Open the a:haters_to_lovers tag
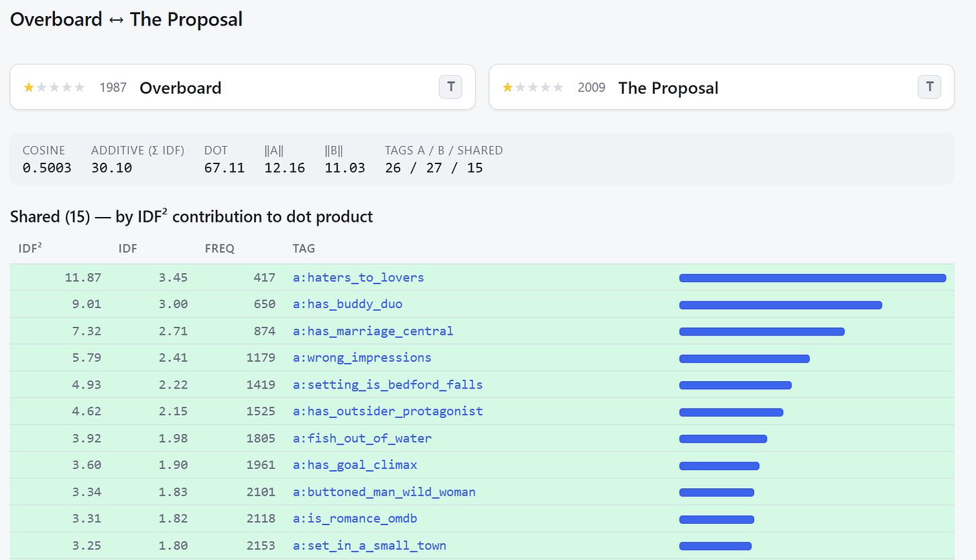Image resolution: width=976 pixels, height=560 pixels. tap(359, 277)
